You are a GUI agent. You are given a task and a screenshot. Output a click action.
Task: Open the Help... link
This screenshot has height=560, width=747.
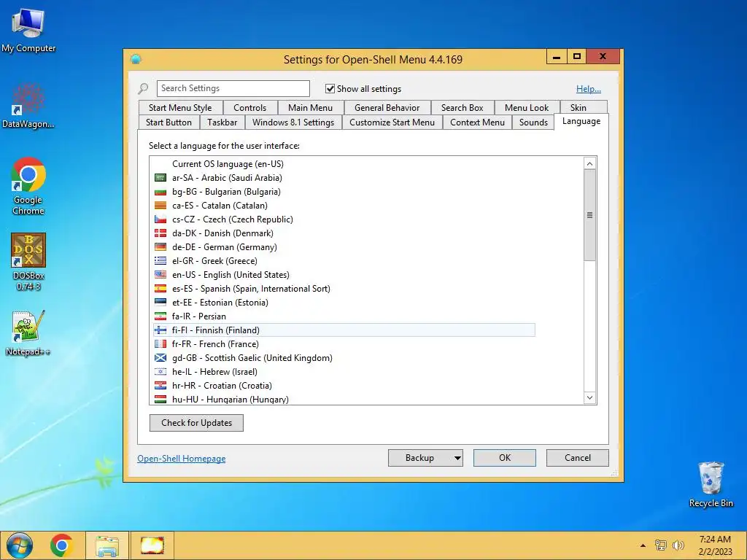(589, 88)
